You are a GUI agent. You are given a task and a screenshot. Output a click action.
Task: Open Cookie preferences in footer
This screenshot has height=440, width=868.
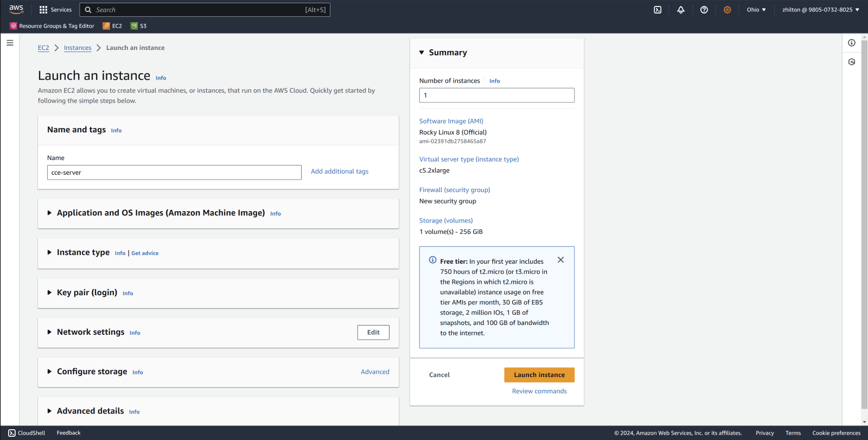click(837, 433)
